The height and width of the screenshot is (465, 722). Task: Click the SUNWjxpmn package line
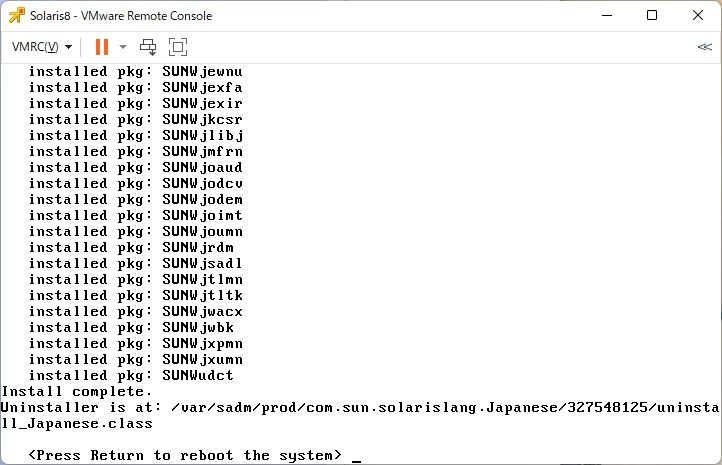pos(135,343)
